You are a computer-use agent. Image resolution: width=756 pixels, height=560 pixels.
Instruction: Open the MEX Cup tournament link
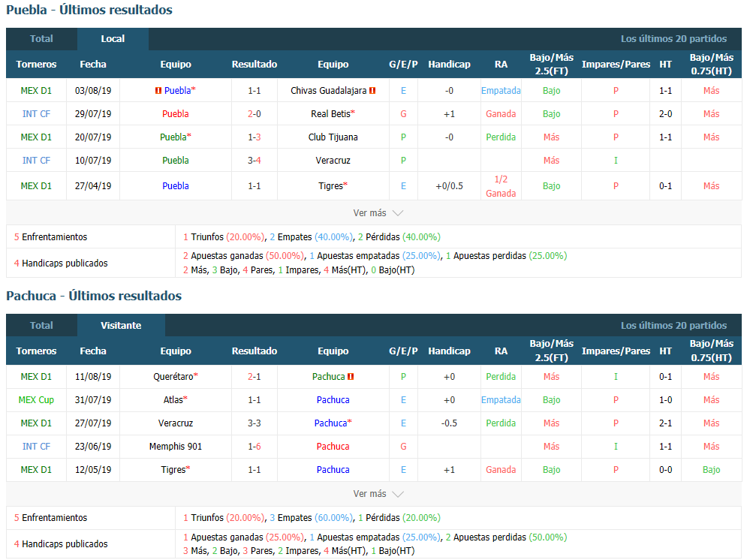36,400
